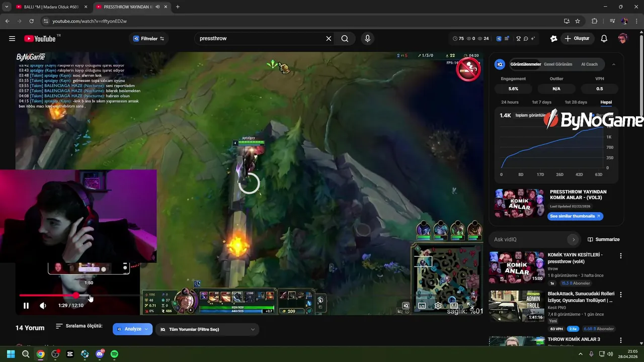Click THROW KOMİK ANLAR 3 title

click(574, 339)
